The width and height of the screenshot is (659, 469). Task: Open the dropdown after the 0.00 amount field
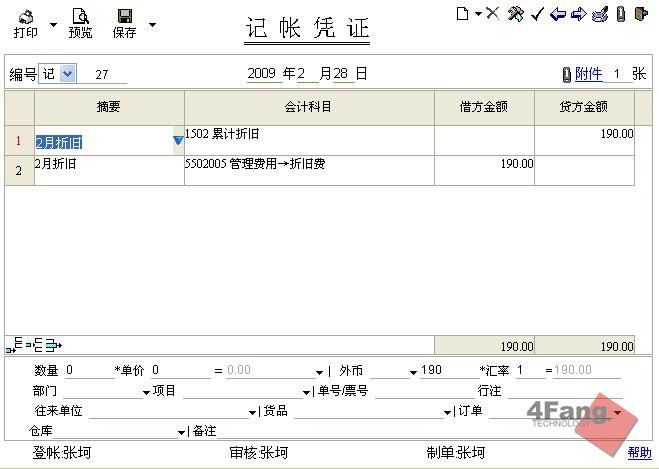point(319,372)
